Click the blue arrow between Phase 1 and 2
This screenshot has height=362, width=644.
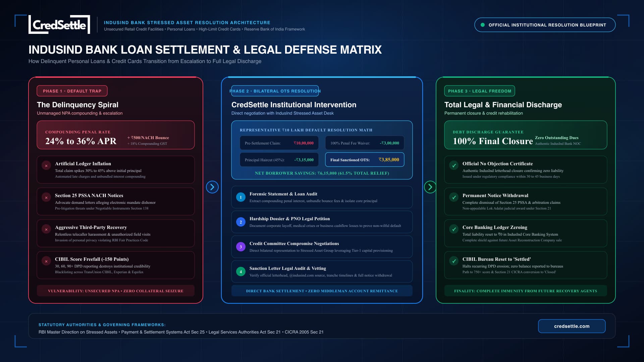tap(212, 187)
